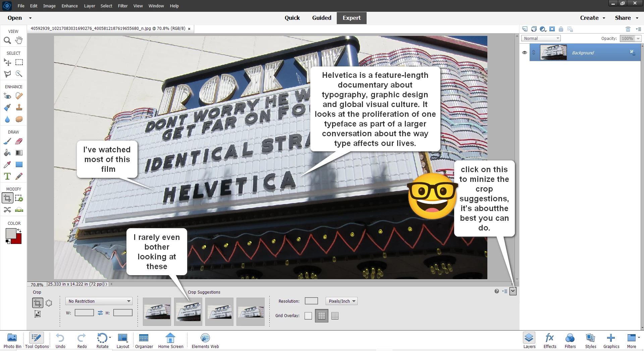Collapse the crop tool options panel
This screenshot has height=351, width=644.
(x=513, y=291)
